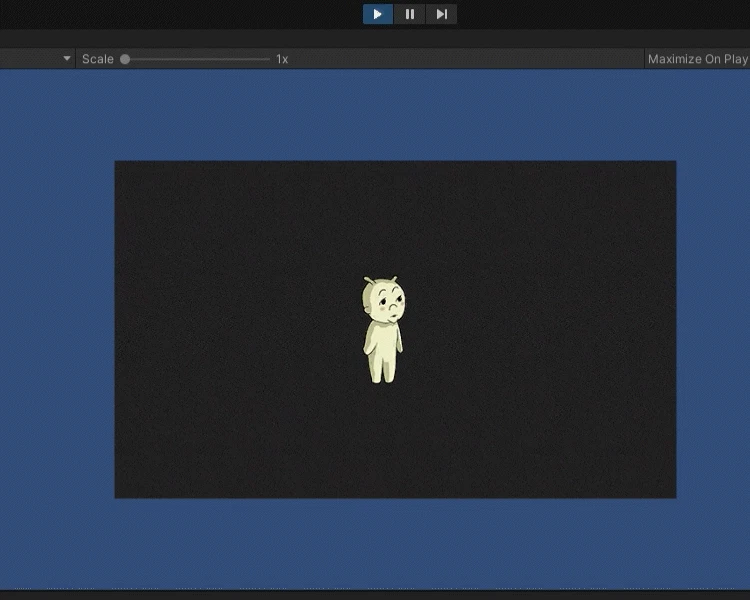The height and width of the screenshot is (600, 750).
Task: Click the Play button in toolbar
Action: point(378,14)
